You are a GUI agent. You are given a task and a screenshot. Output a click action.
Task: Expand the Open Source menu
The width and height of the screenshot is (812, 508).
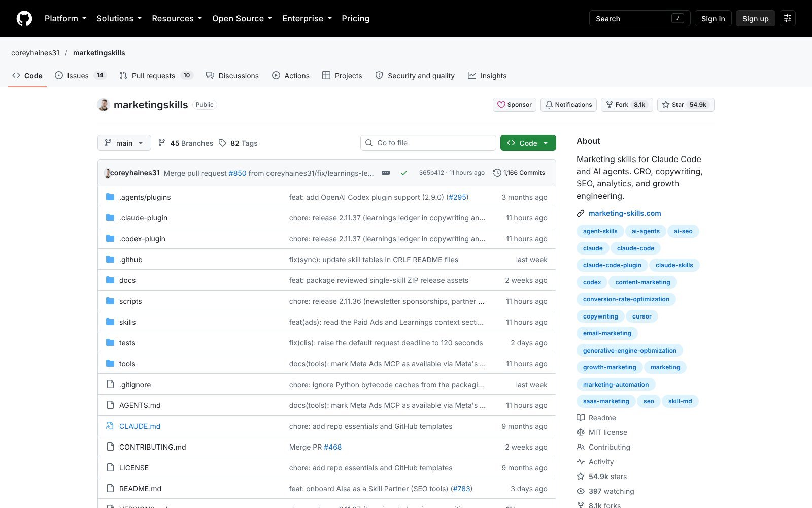pyautogui.click(x=242, y=18)
